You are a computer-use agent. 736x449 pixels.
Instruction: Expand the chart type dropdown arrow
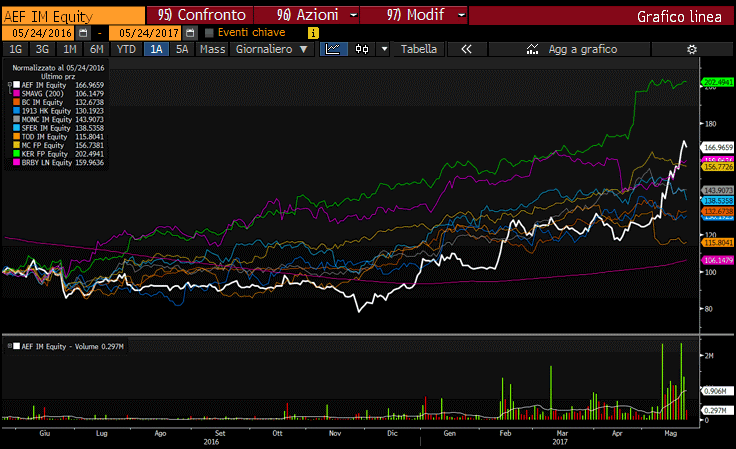pyautogui.click(x=384, y=49)
